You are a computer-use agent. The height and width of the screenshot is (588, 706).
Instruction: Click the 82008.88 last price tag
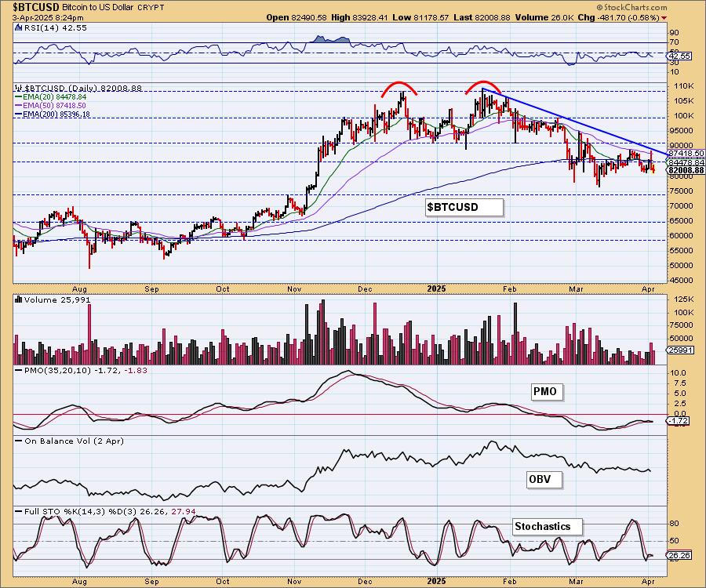click(686, 170)
